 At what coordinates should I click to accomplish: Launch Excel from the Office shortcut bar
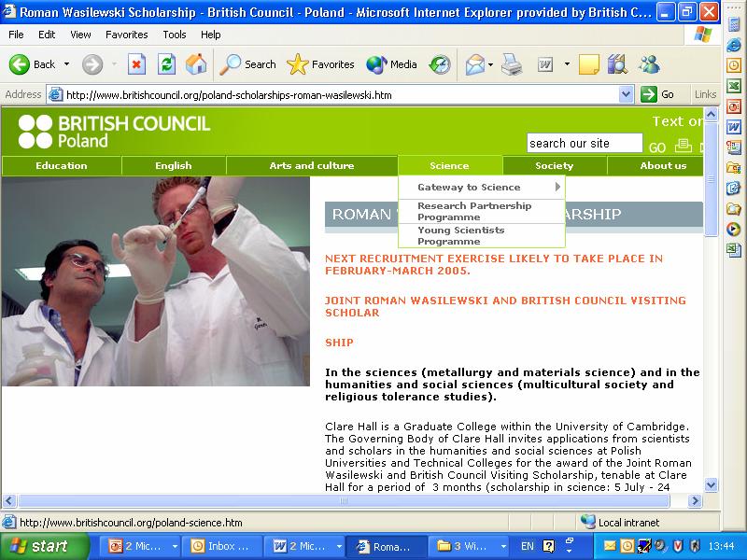pyautogui.click(x=734, y=86)
